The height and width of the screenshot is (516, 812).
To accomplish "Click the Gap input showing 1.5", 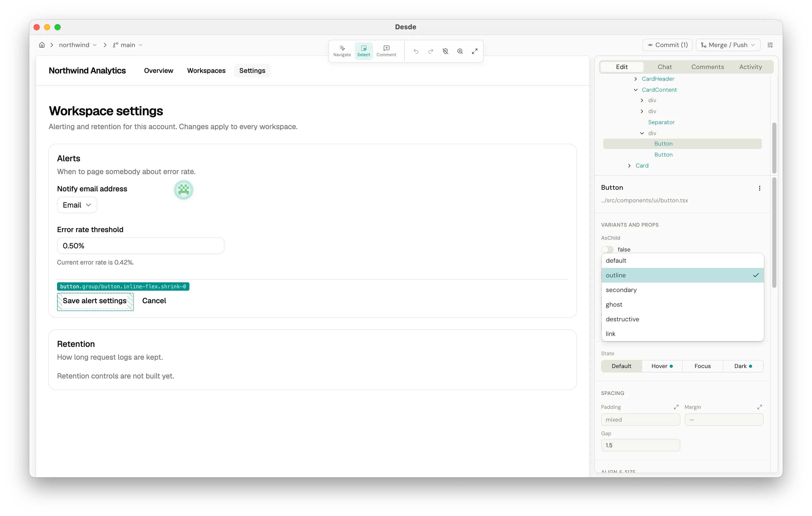I will tap(640, 445).
